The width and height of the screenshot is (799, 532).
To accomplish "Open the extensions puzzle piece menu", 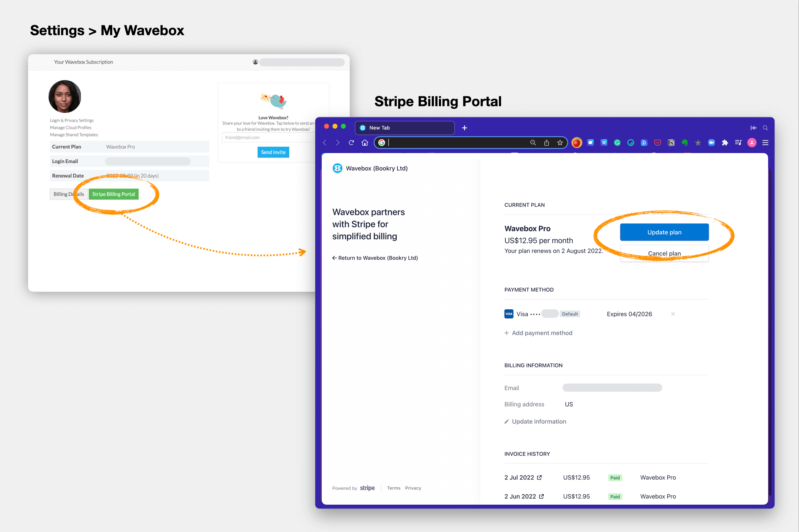I will 725,143.
